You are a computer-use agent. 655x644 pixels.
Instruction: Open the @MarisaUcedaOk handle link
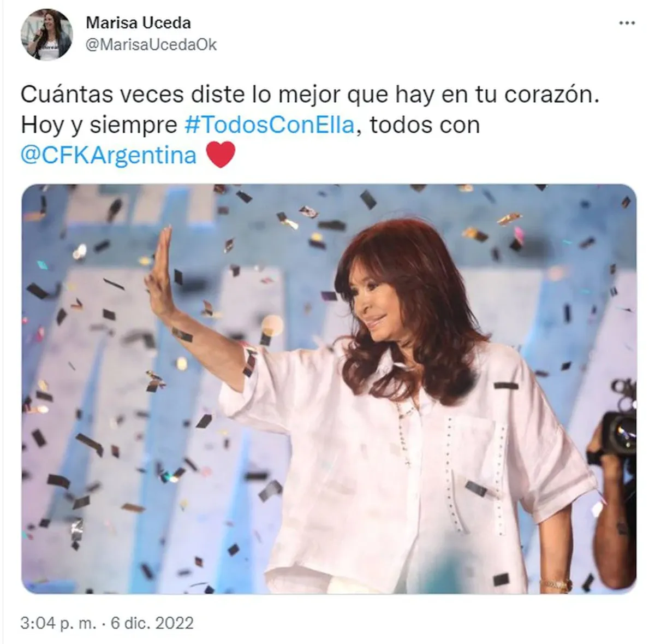pyautogui.click(x=151, y=45)
